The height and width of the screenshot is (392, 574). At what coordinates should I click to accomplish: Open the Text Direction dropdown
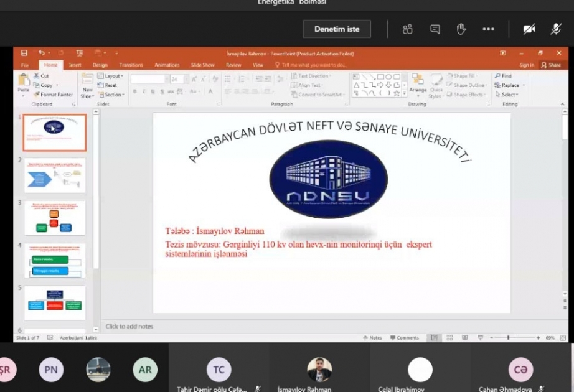(x=311, y=76)
